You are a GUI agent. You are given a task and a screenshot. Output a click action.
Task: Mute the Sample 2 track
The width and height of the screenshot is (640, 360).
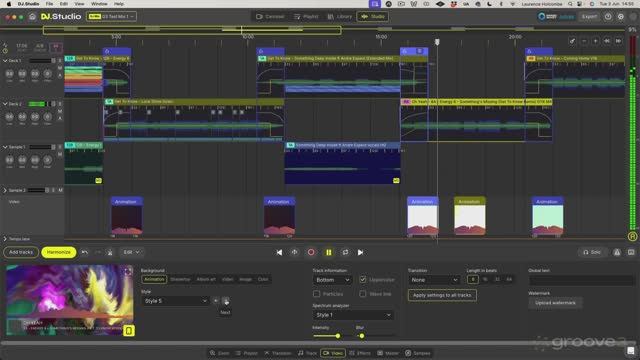pos(60,190)
